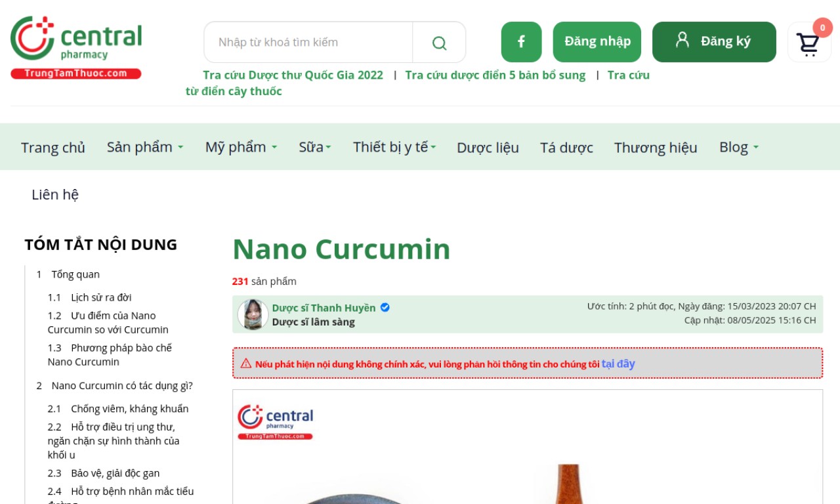Jump to 2.3 Bảo vệ, giải độc gan
The image size is (840, 504).
click(x=104, y=473)
